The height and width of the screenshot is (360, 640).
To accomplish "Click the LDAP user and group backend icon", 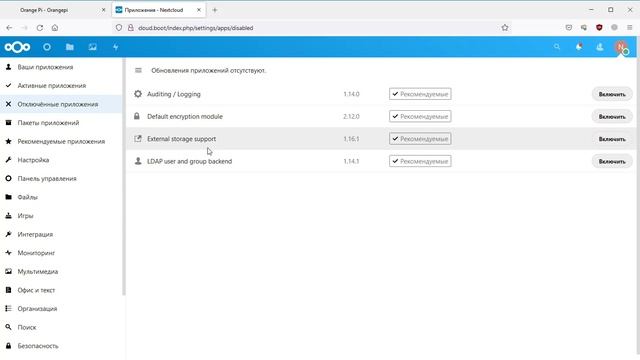I will (x=138, y=161).
